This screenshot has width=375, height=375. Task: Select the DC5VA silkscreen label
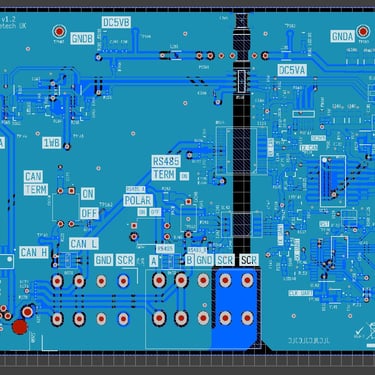pos(292,70)
